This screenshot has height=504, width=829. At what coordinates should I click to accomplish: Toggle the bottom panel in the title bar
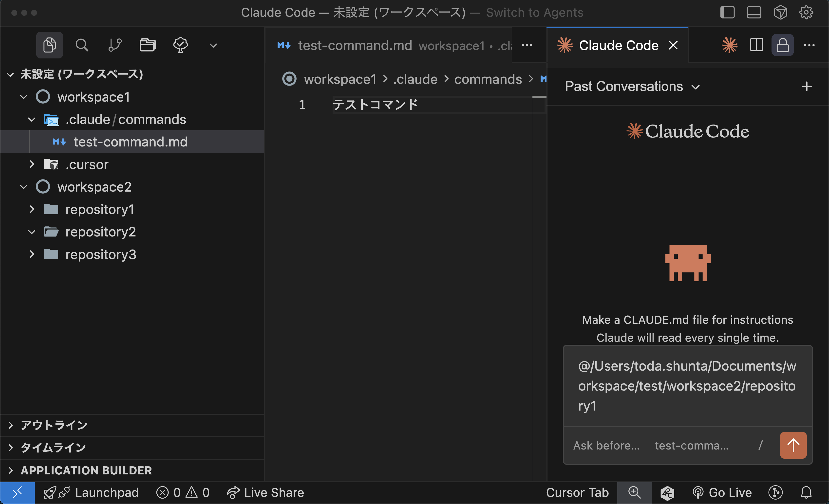click(x=754, y=12)
